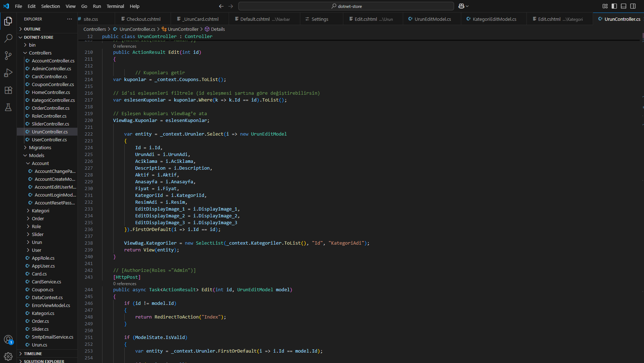Open the File menu
This screenshot has width=644, height=363.
pos(19,6)
